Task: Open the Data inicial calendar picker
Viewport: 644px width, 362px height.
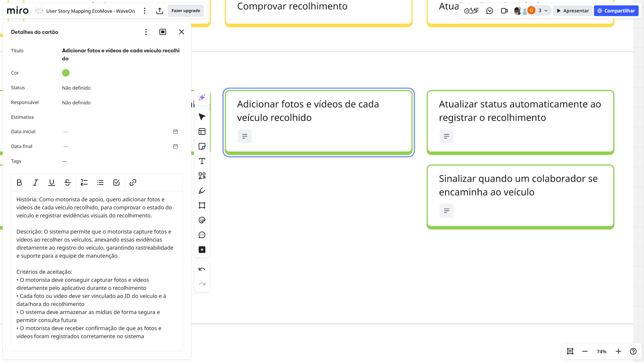Action: pyautogui.click(x=175, y=132)
